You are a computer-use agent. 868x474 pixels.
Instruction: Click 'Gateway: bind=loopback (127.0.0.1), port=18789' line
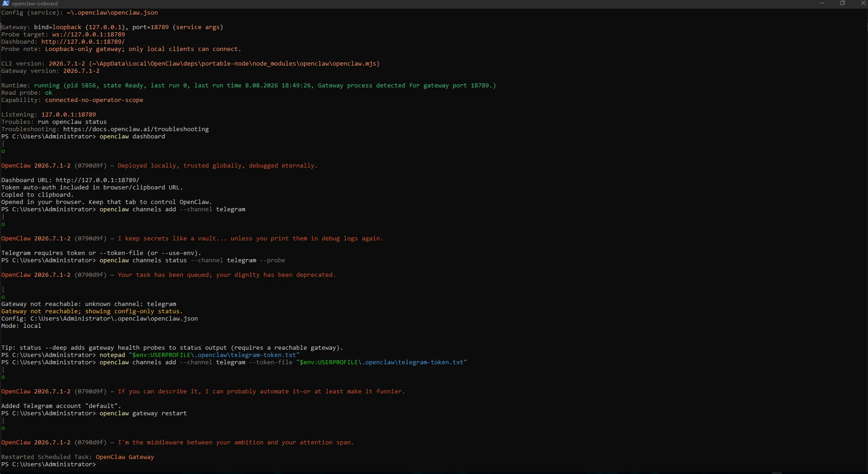[x=112, y=27]
